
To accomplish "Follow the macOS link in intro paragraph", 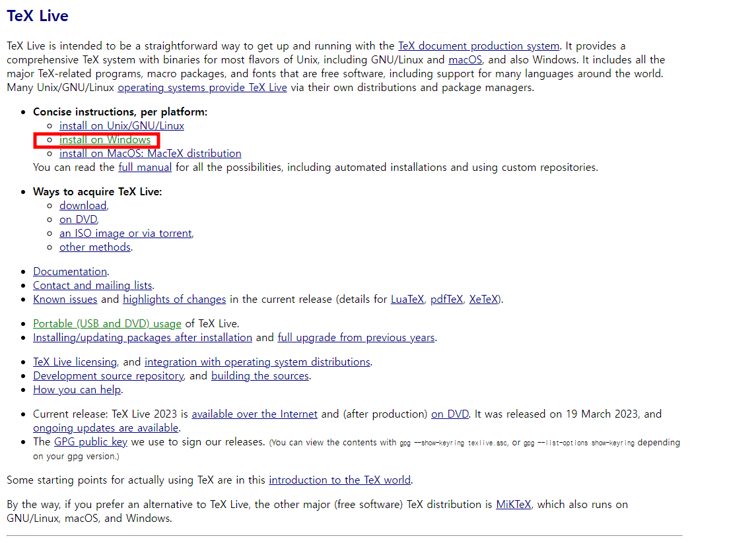I will pyautogui.click(x=465, y=60).
